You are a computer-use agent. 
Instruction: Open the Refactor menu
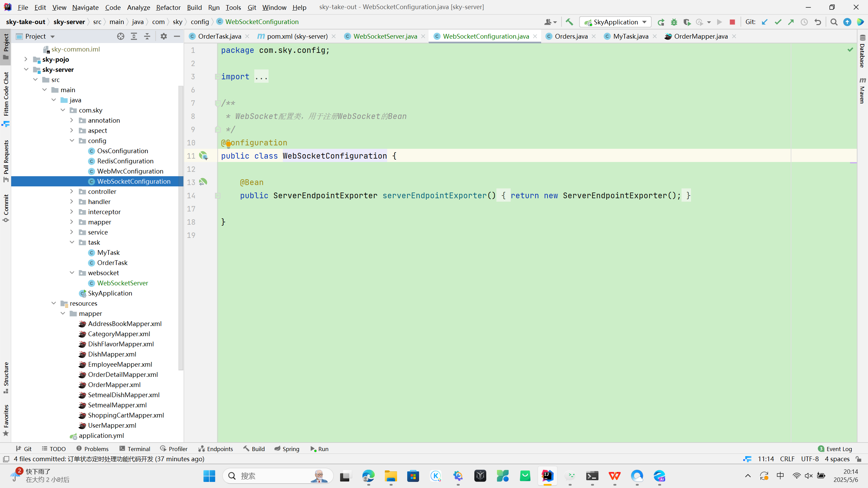point(168,7)
